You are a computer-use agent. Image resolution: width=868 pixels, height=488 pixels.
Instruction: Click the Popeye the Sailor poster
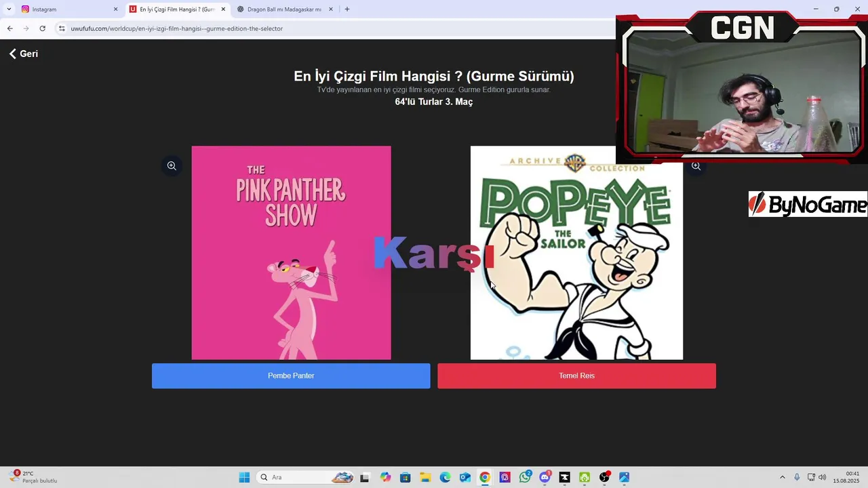click(576, 253)
